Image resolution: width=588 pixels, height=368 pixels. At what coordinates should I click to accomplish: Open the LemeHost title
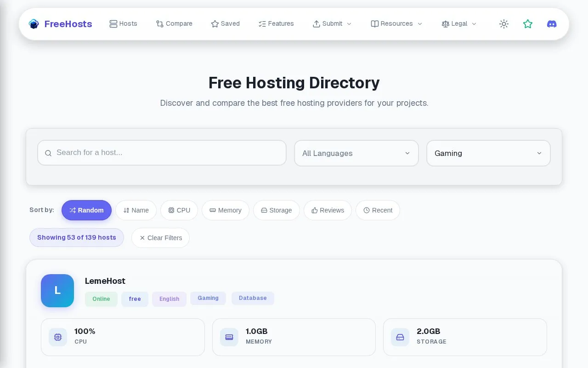click(105, 281)
